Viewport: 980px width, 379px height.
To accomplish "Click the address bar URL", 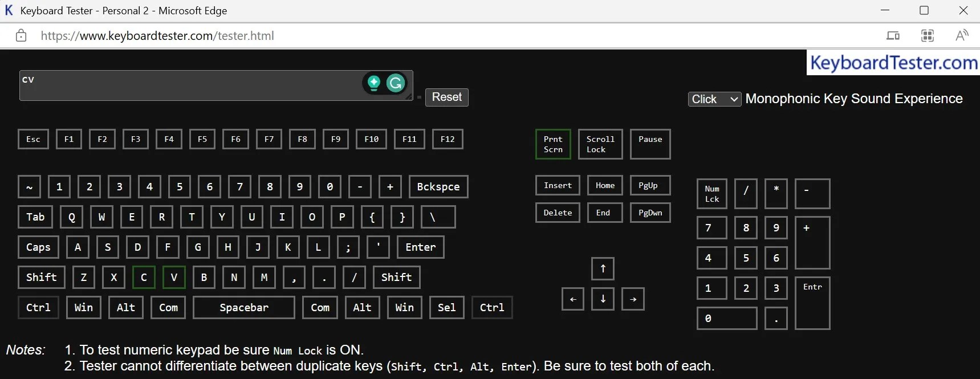I will pyautogui.click(x=157, y=36).
